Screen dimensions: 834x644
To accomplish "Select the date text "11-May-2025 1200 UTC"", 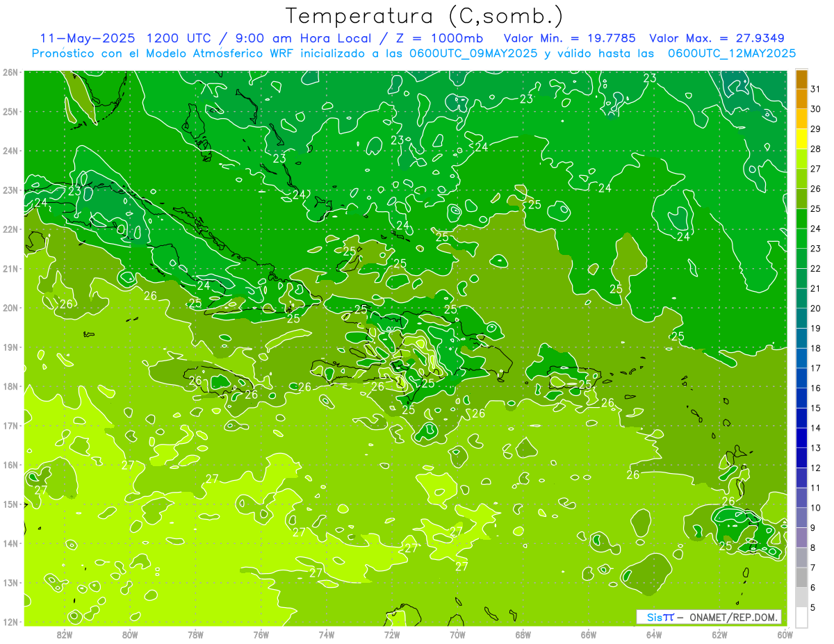I will coord(126,38).
